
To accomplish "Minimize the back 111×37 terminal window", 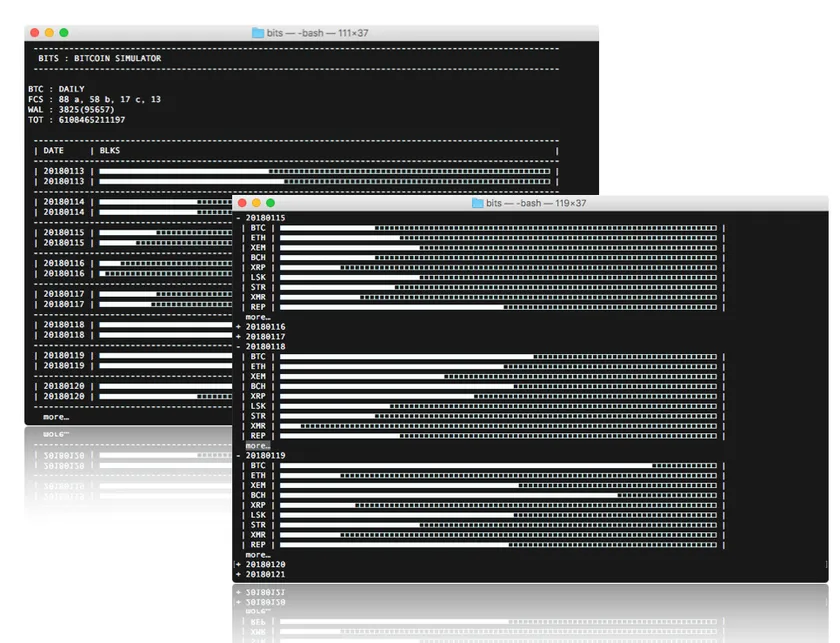I will (x=49, y=33).
